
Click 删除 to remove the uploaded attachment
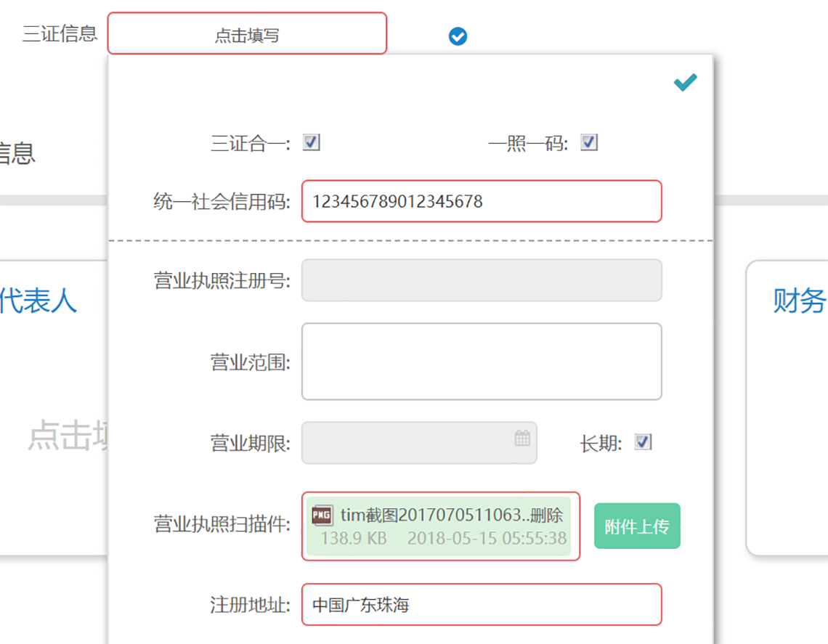[546, 515]
